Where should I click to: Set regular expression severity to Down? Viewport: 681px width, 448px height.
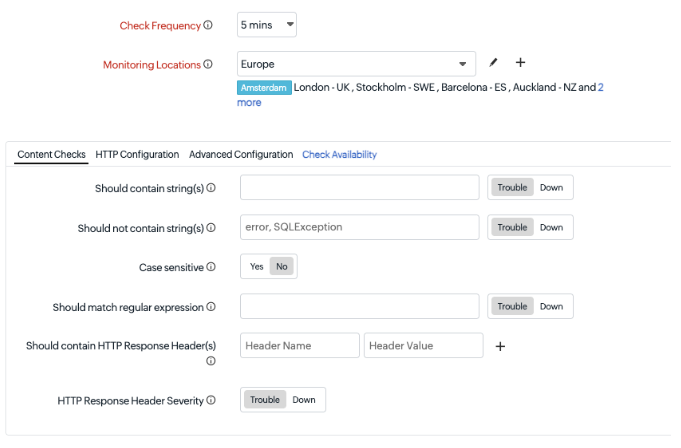[552, 306]
